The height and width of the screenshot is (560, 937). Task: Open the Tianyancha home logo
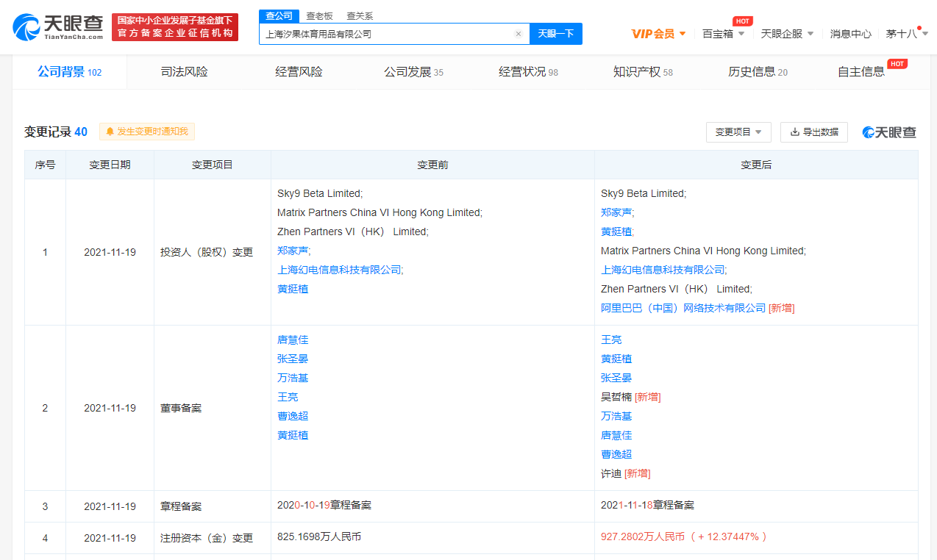pos(58,27)
